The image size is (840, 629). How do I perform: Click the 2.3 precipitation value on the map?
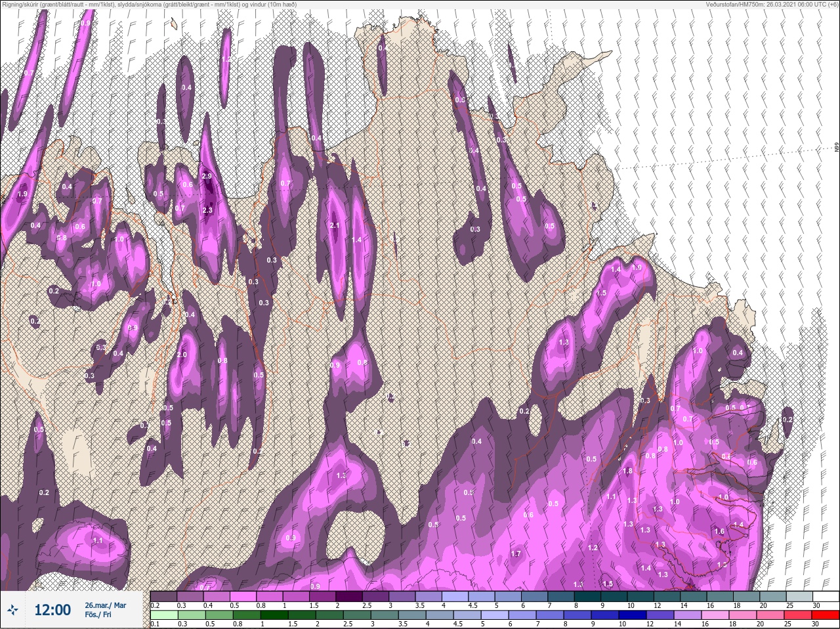pyautogui.click(x=207, y=210)
